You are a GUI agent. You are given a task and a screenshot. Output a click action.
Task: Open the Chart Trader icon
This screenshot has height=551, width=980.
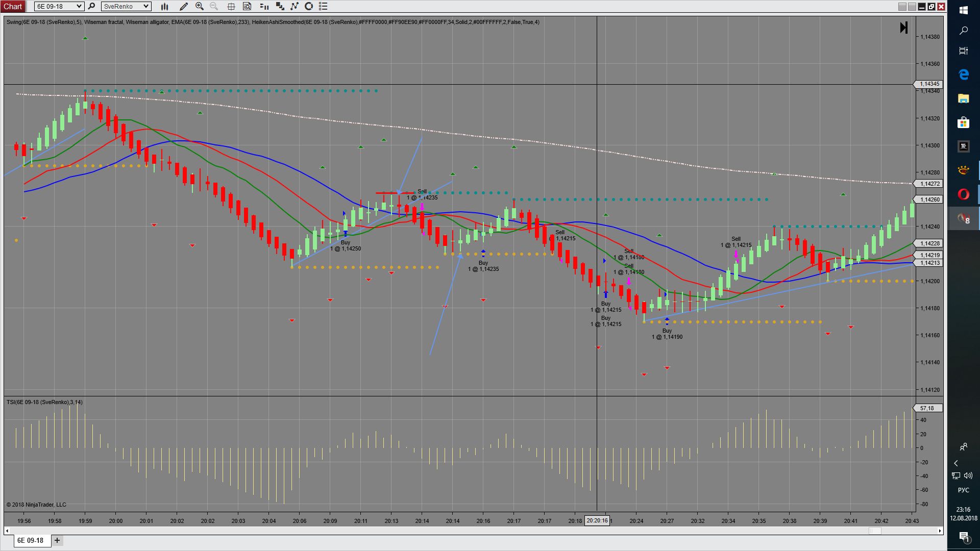pyautogui.click(x=264, y=6)
